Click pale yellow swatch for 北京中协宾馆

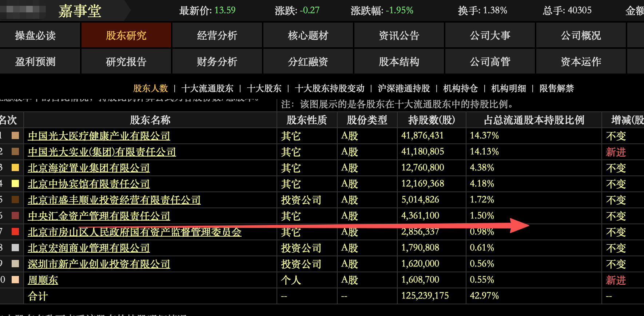15,183
